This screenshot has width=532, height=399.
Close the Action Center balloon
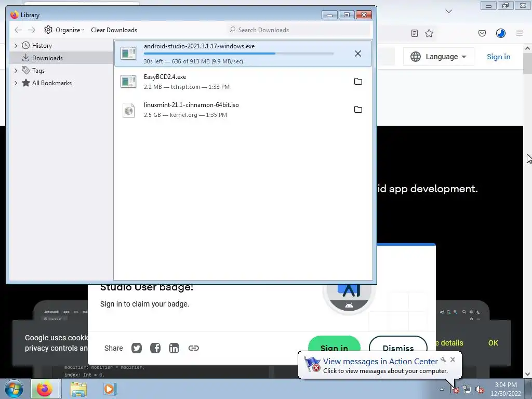(x=453, y=360)
